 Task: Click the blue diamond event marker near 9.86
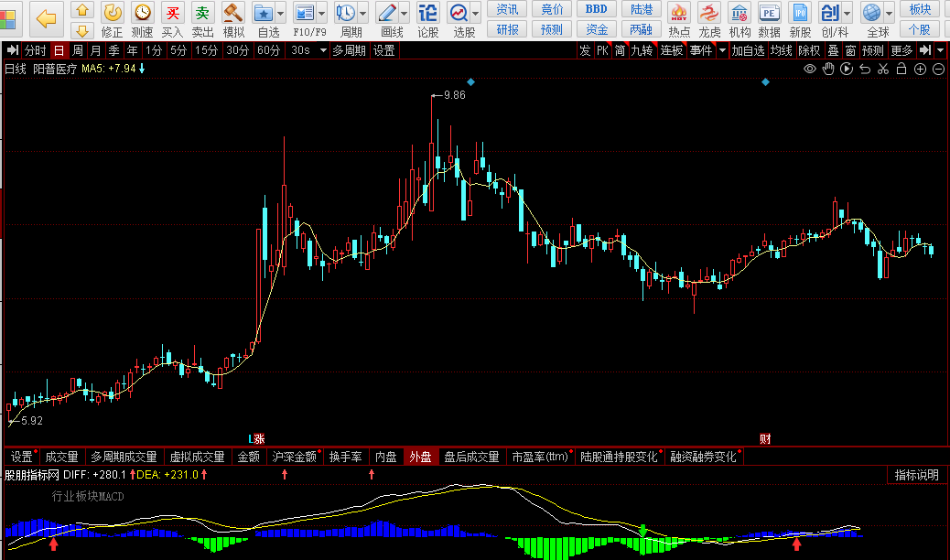click(470, 81)
